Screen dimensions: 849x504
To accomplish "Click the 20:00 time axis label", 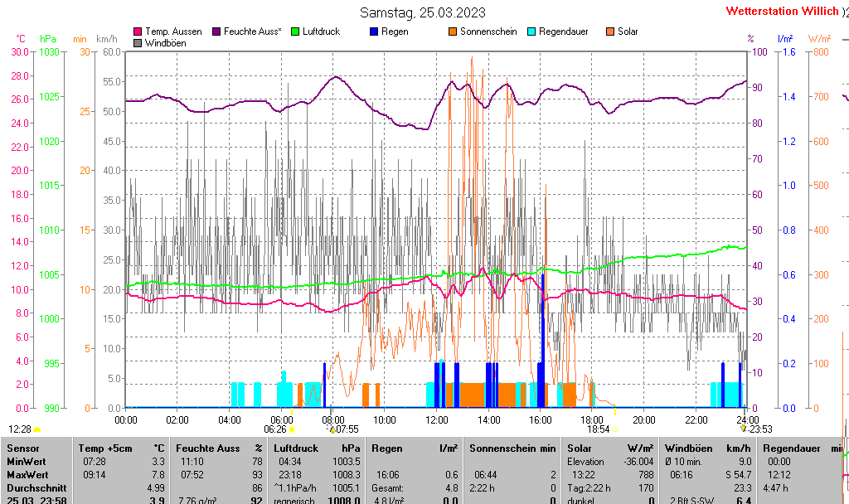I will click(x=643, y=420).
